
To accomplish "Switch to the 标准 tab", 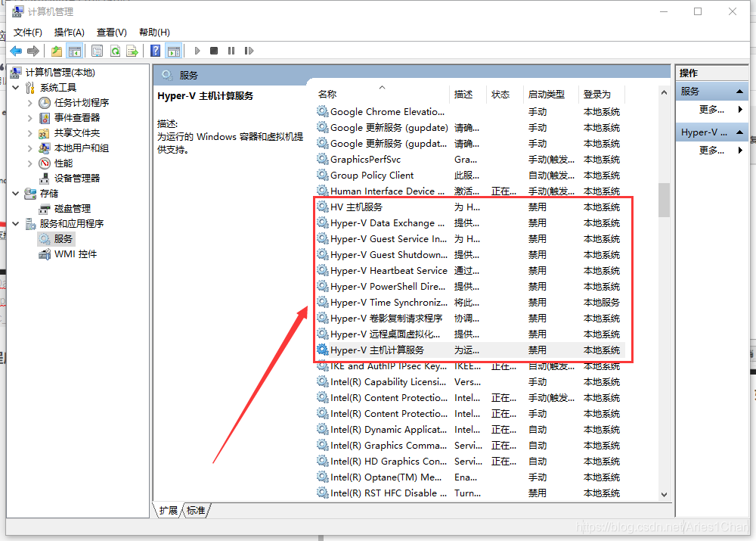I will pos(196,511).
